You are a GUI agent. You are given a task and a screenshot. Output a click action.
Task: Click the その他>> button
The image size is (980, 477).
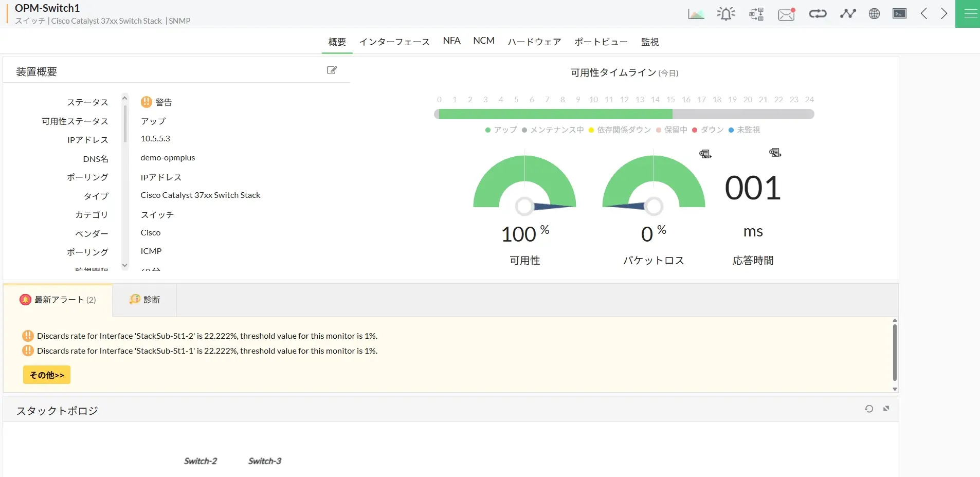(x=47, y=375)
